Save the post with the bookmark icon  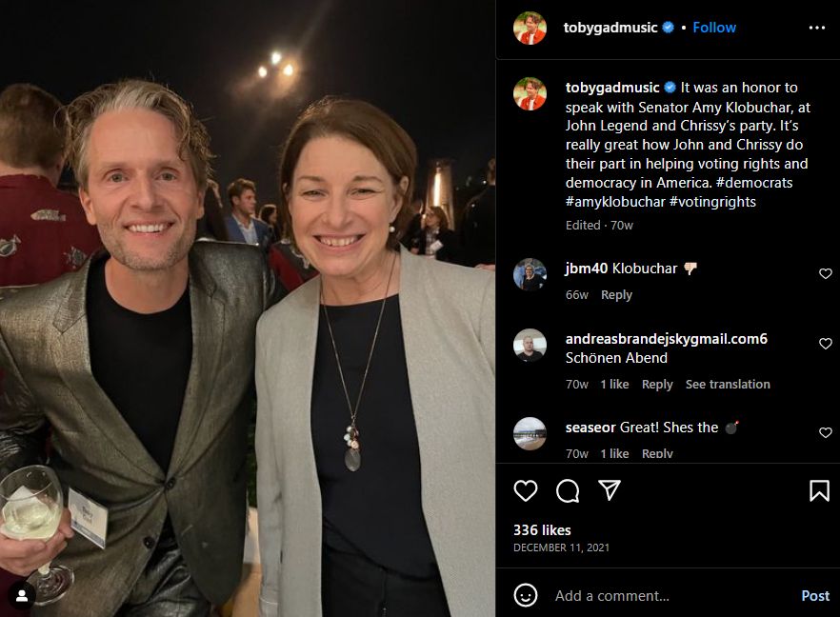pyautogui.click(x=819, y=490)
